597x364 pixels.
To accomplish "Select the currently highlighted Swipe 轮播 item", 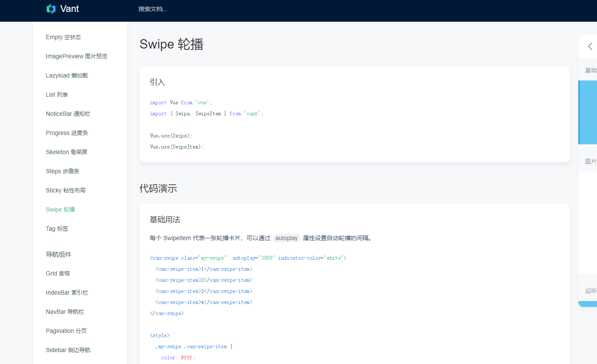I will pyautogui.click(x=60, y=209).
